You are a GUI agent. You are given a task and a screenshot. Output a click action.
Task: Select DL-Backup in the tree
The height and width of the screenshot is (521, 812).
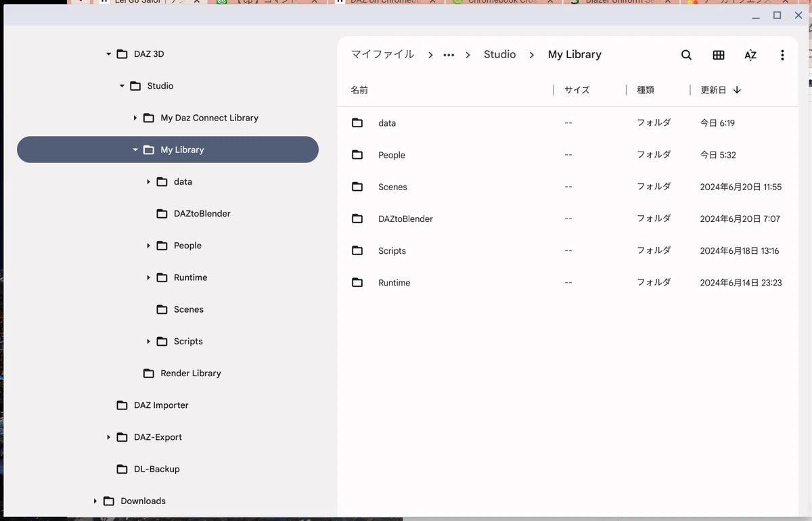[156, 469]
